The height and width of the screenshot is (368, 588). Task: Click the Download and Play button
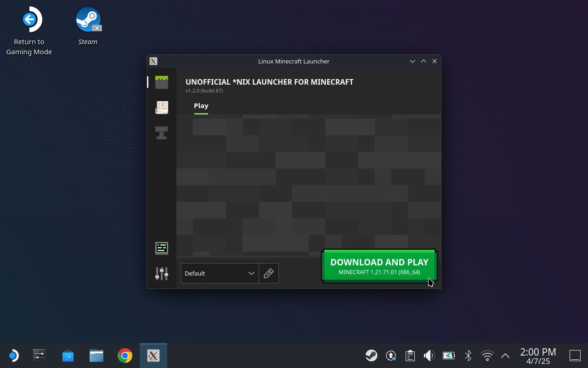[x=379, y=266]
